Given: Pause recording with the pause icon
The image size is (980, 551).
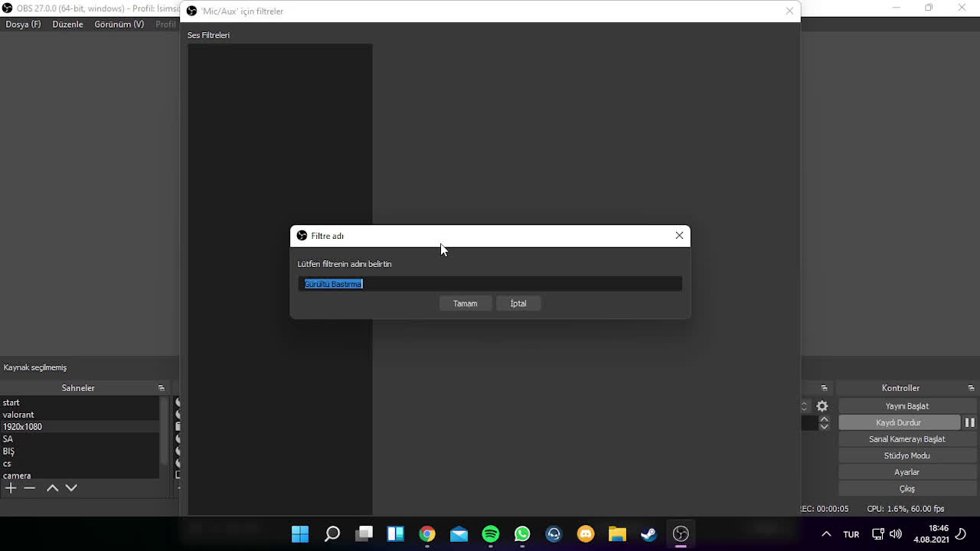Looking at the screenshot, I should 970,422.
